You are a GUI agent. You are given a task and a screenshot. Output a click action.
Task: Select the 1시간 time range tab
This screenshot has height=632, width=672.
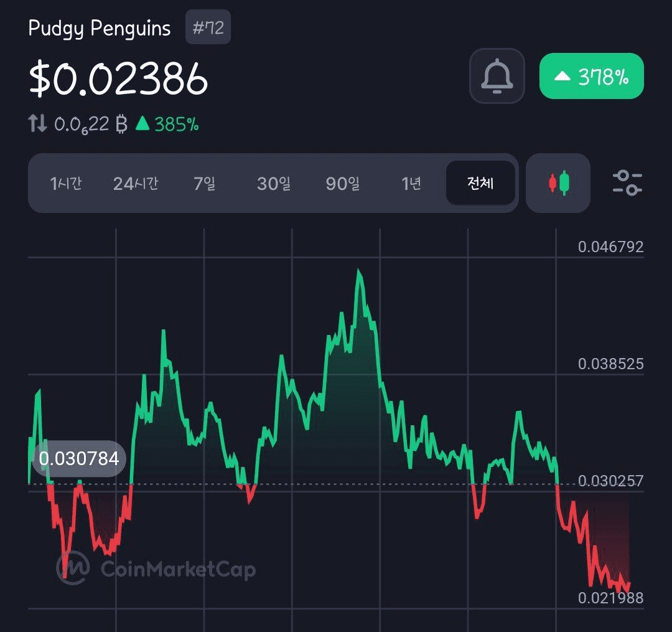(66, 184)
